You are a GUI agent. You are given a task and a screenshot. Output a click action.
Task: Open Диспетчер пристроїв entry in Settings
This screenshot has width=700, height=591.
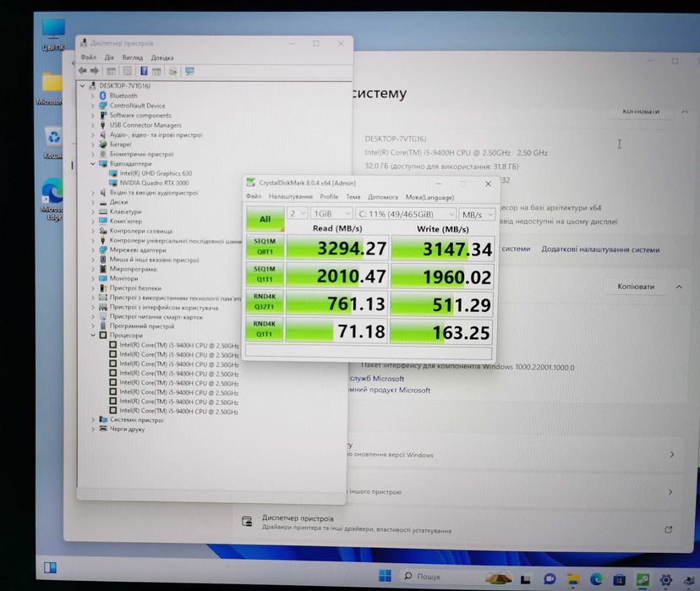point(457,523)
